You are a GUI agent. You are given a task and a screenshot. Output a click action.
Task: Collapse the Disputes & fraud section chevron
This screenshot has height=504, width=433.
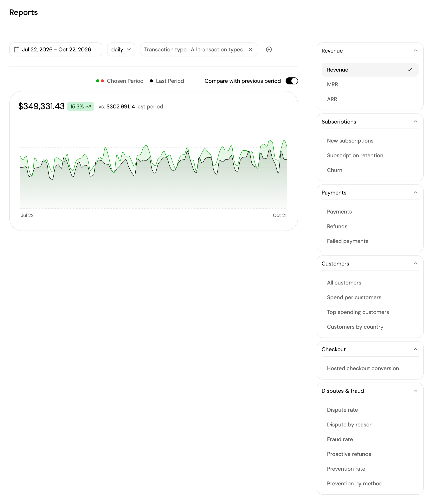(415, 391)
